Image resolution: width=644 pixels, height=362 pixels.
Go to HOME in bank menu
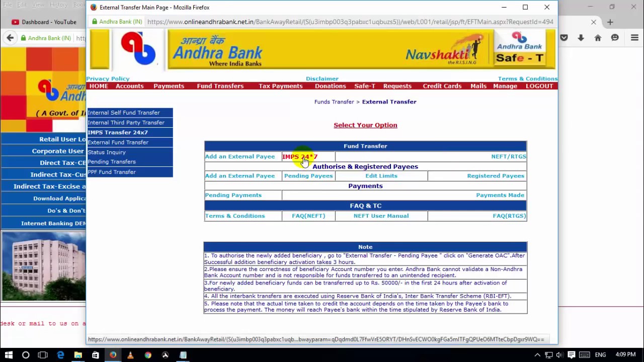[x=99, y=86]
